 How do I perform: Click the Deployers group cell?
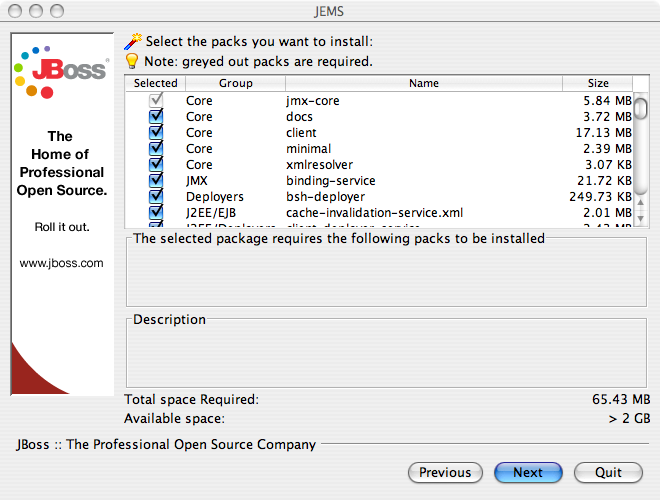[x=215, y=197]
